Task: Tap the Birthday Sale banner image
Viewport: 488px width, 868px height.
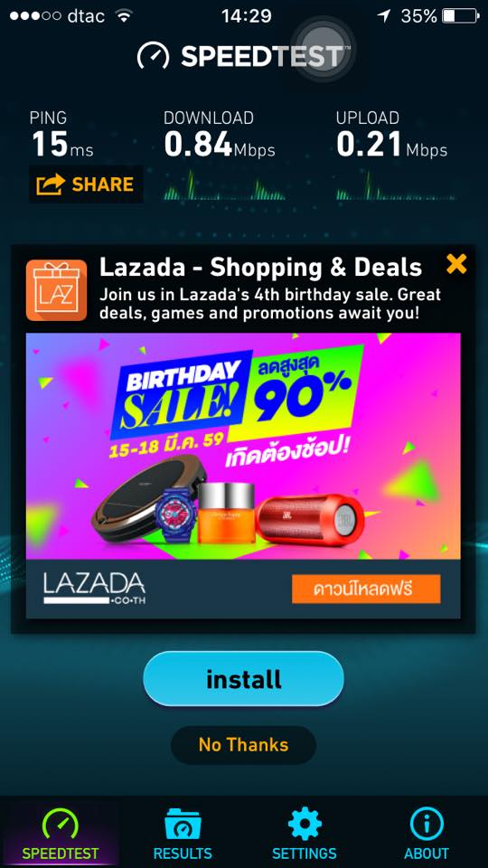Action: (243, 446)
